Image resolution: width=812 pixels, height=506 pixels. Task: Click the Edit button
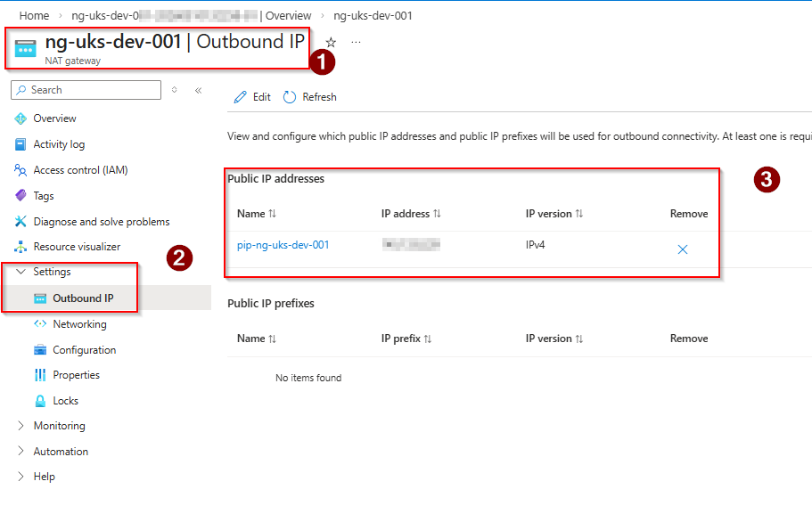point(252,97)
